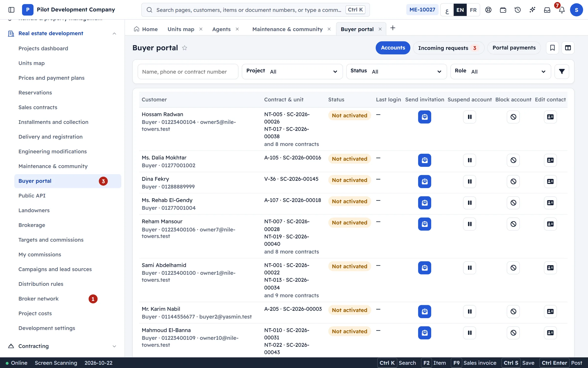This screenshot has width=588, height=368.
Task: Show Portal payments view
Action: pyautogui.click(x=514, y=48)
